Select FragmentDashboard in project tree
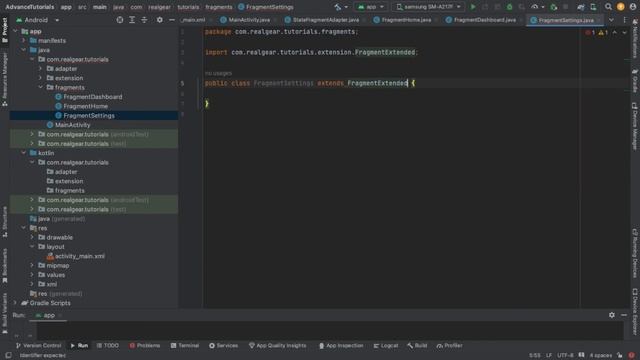This screenshot has width=640, height=360. click(93, 97)
